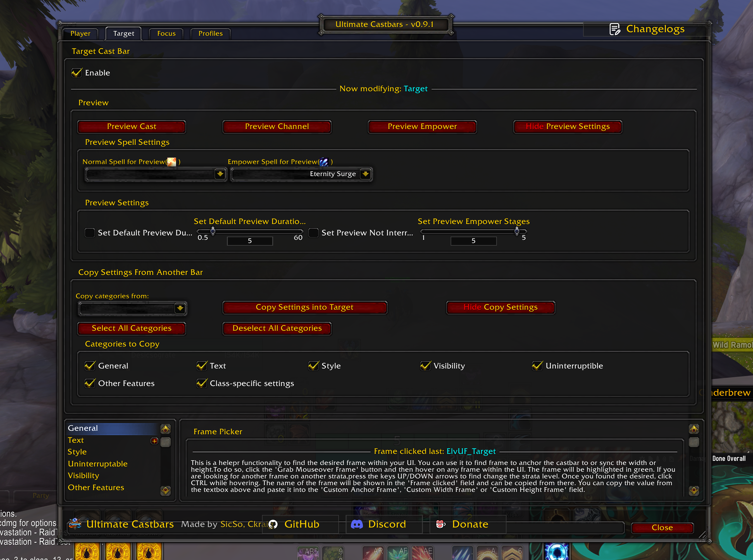Screen dimensions: 753x560
Task: Check Set Preview Not Interruptible checkbox
Action: pyautogui.click(x=313, y=233)
